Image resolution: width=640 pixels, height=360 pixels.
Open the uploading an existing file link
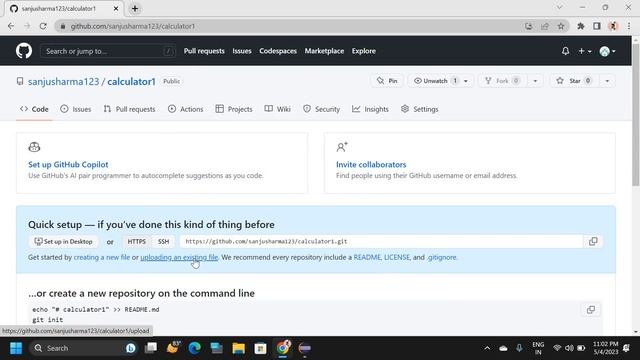(179, 258)
